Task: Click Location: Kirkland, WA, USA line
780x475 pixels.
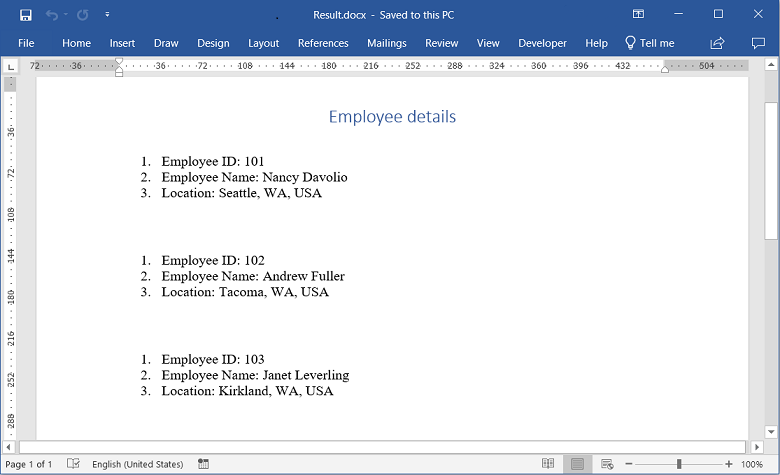Action: pyautogui.click(x=247, y=391)
